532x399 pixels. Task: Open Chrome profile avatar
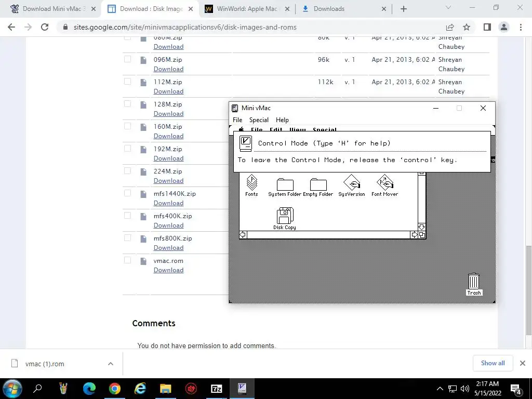coord(504,27)
